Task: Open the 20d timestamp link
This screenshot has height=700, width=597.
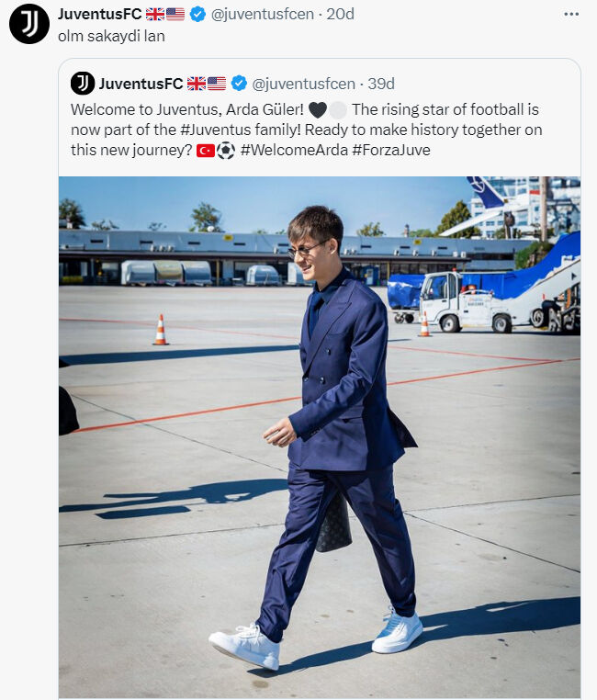Action: [340, 14]
